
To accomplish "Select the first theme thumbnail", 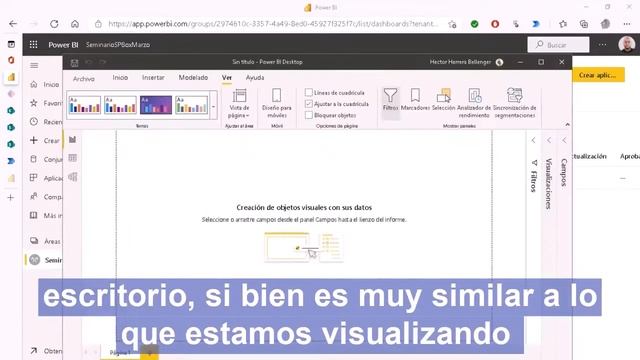I will pos(84,105).
